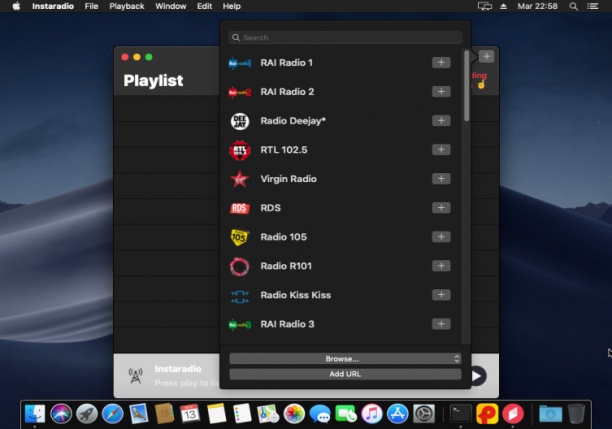Select the Radio 105 station name

click(284, 237)
